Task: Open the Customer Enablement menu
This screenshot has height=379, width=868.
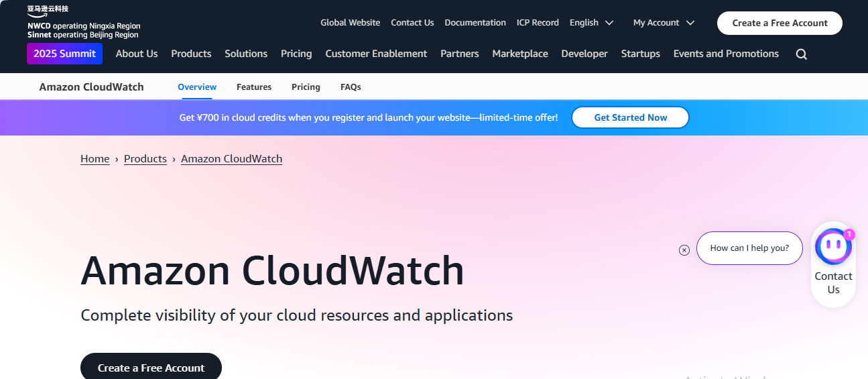Action: click(376, 54)
